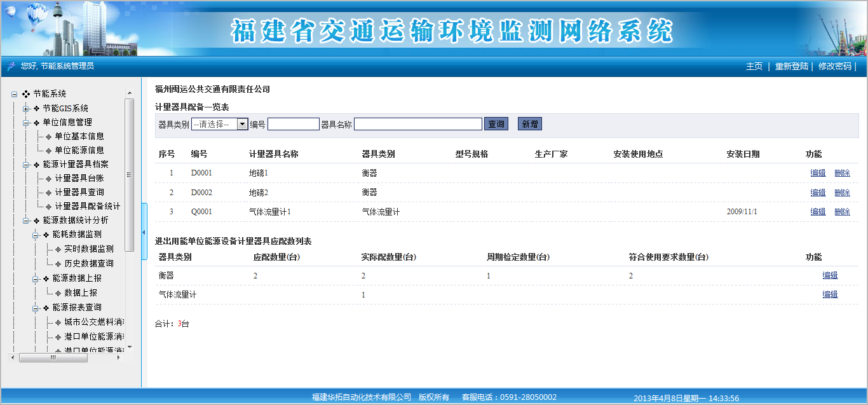
Task: Collapse the 能源数据统计分析 tree node
Action: (x=26, y=220)
